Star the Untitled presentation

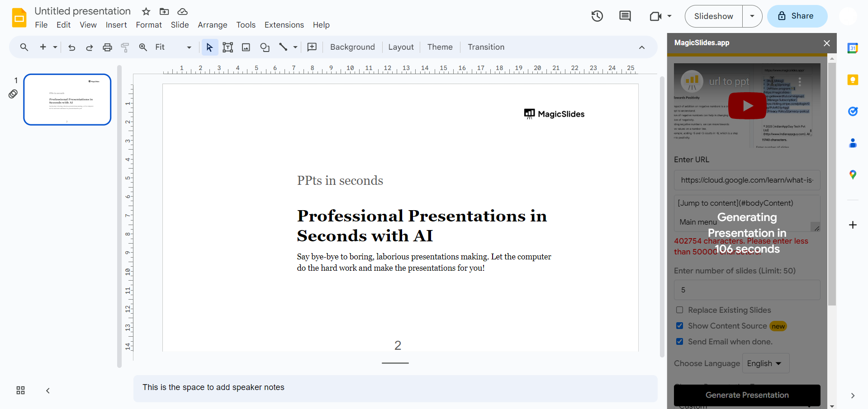pyautogui.click(x=146, y=11)
